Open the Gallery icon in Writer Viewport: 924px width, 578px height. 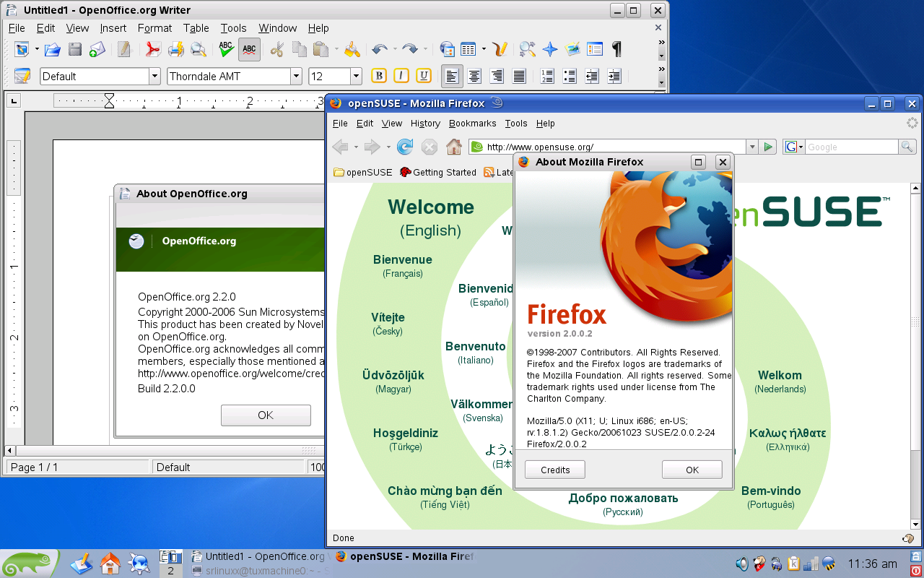pyautogui.click(x=573, y=49)
